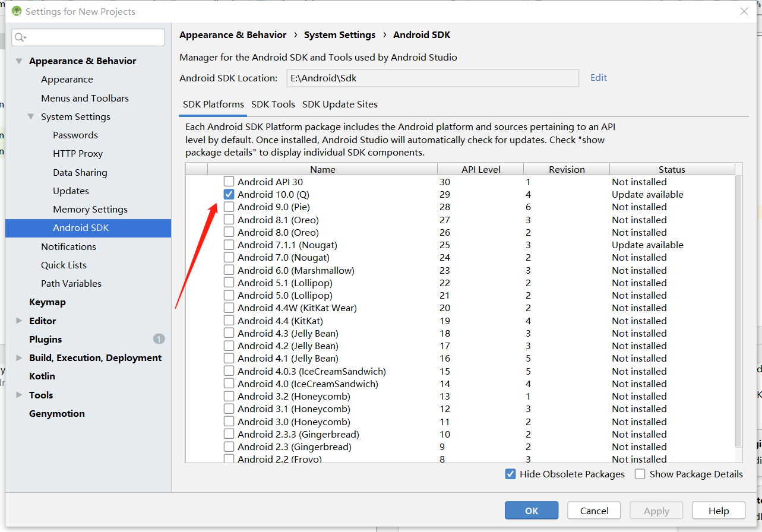762x532 pixels.
Task: Open the SDK Update Sites tab
Action: point(340,104)
